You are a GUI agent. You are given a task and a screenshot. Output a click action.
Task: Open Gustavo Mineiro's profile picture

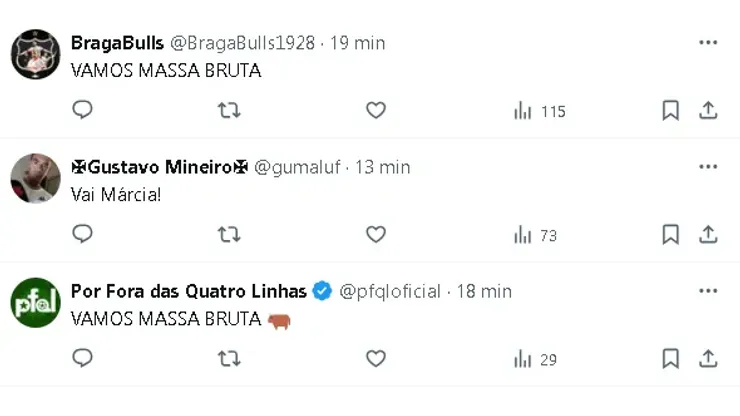(36, 179)
